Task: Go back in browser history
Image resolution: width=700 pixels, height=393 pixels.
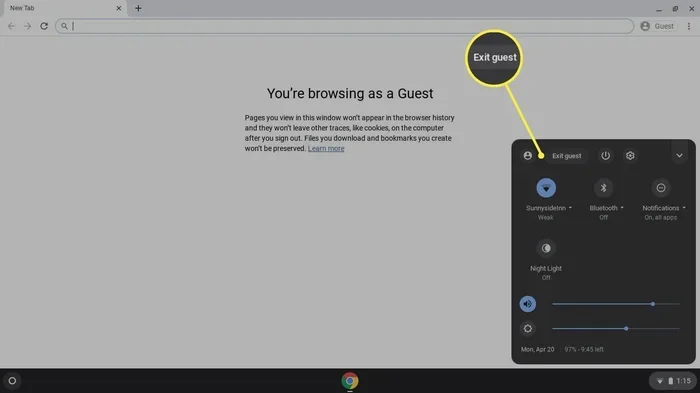Action: 11,26
